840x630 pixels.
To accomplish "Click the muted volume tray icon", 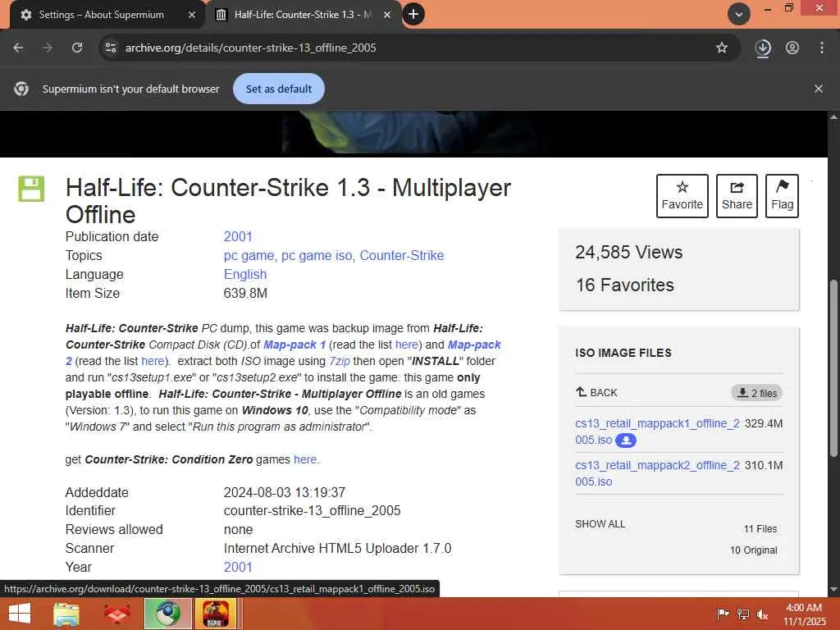I will [x=762, y=614].
